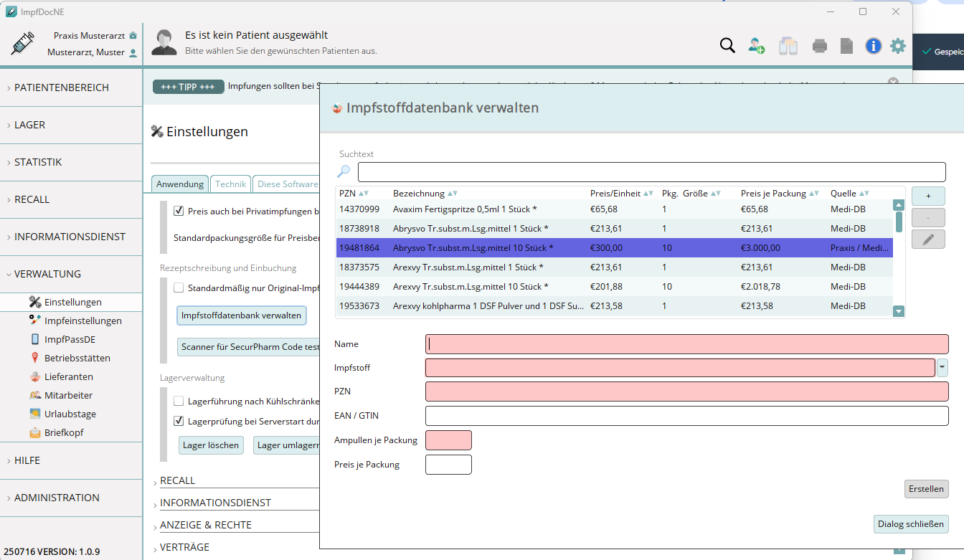
Task: Expand RECALL settings group
Action: pyautogui.click(x=177, y=480)
